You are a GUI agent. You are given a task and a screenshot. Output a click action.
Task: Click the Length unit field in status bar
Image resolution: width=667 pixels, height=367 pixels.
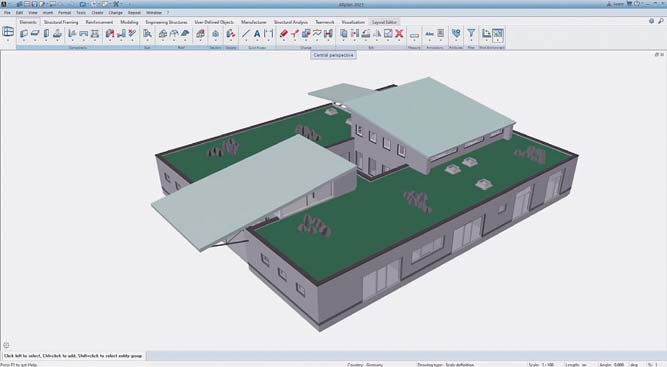[576, 364]
